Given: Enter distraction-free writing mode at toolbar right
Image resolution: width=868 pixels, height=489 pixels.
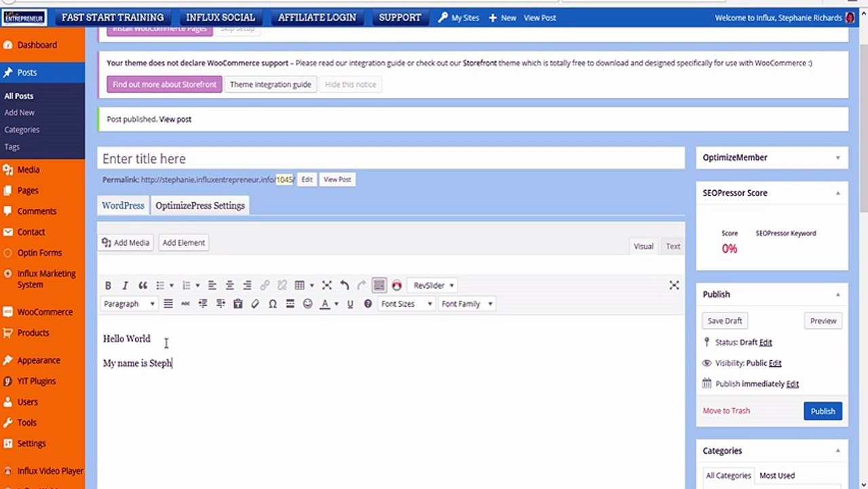Looking at the screenshot, I should 674,285.
